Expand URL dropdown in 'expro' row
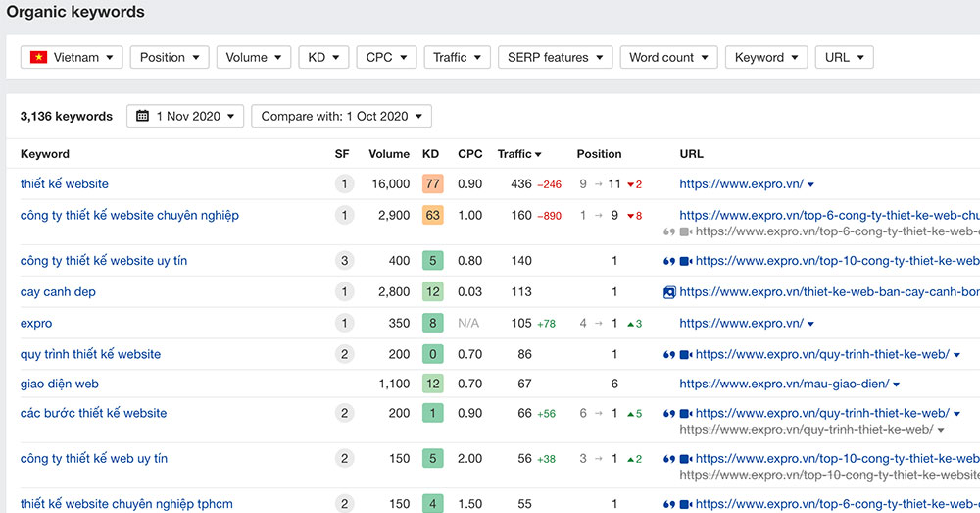The image size is (980, 513). [810, 324]
